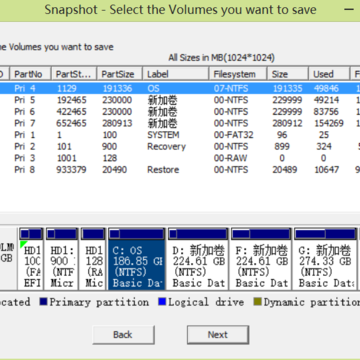Screen dimensions: 360x360
Task: Click the Logical drive legend swatch
Action: [x=162, y=302]
